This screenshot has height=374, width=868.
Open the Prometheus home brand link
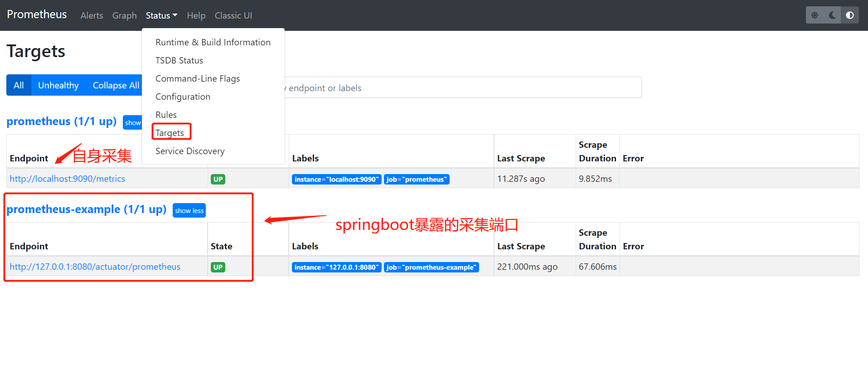[37, 15]
